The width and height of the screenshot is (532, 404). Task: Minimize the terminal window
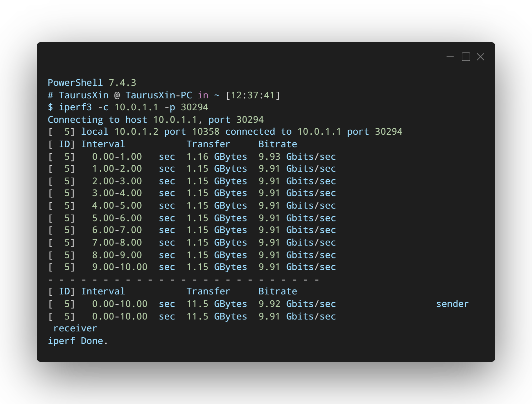click(x=450, y=57)
